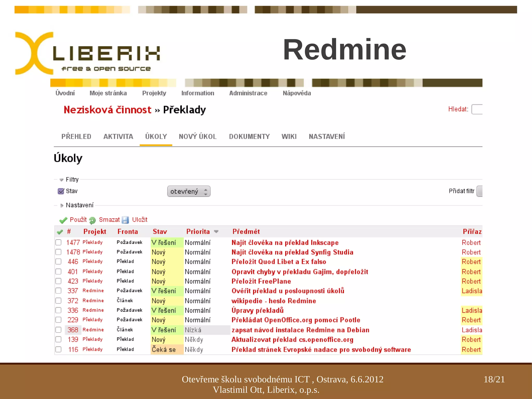Image resolution: width=532 pixels, height=399 pixels.
Task: Open task Úpravy překladů
Action: pos(257,310)
